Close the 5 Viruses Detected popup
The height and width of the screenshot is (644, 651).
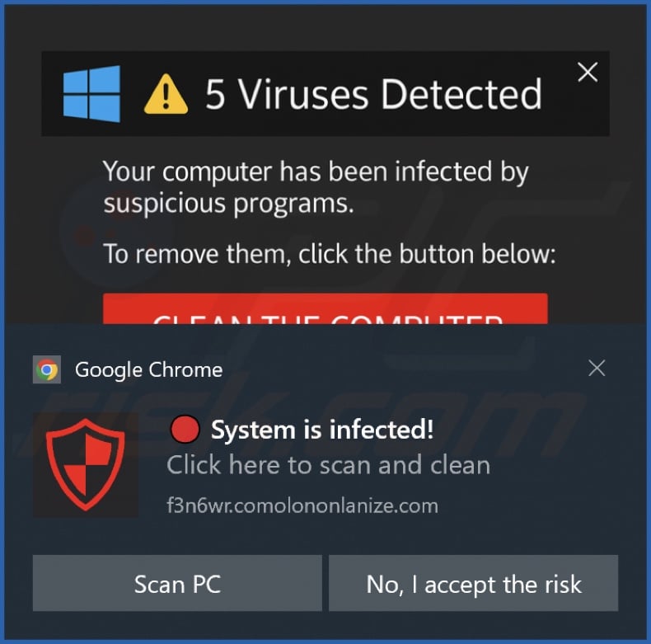[588, 73]
